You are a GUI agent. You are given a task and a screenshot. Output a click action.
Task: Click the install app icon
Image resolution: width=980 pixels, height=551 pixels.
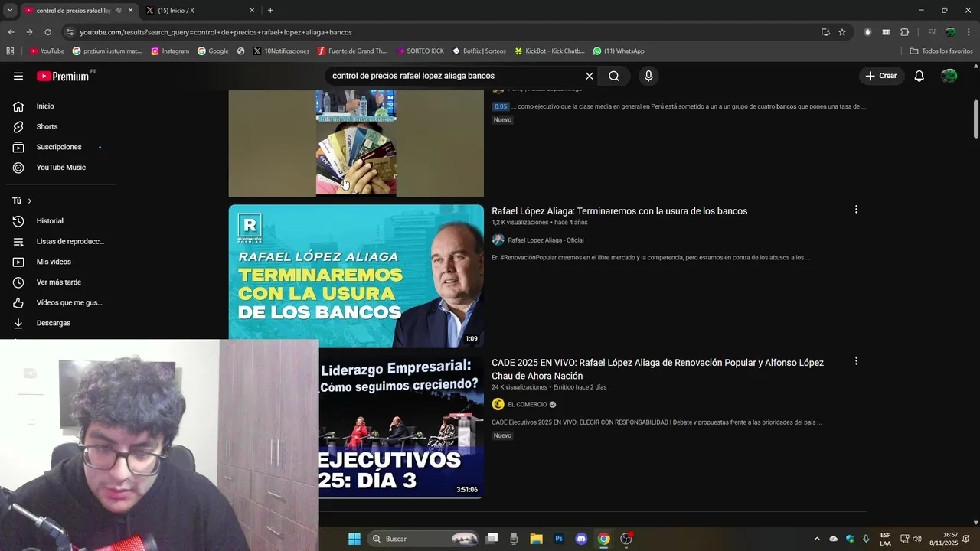coord(825,32)
